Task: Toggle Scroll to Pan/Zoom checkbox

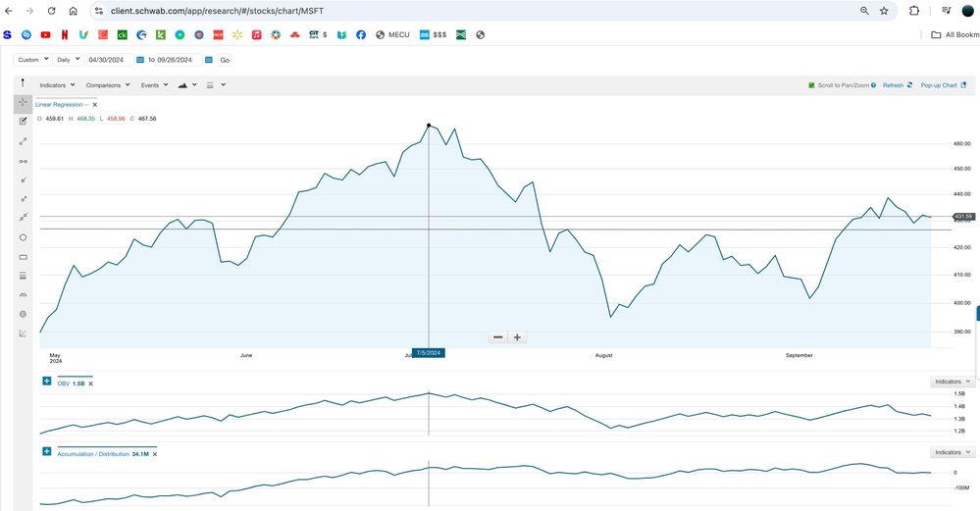Action: coord(811,85)
